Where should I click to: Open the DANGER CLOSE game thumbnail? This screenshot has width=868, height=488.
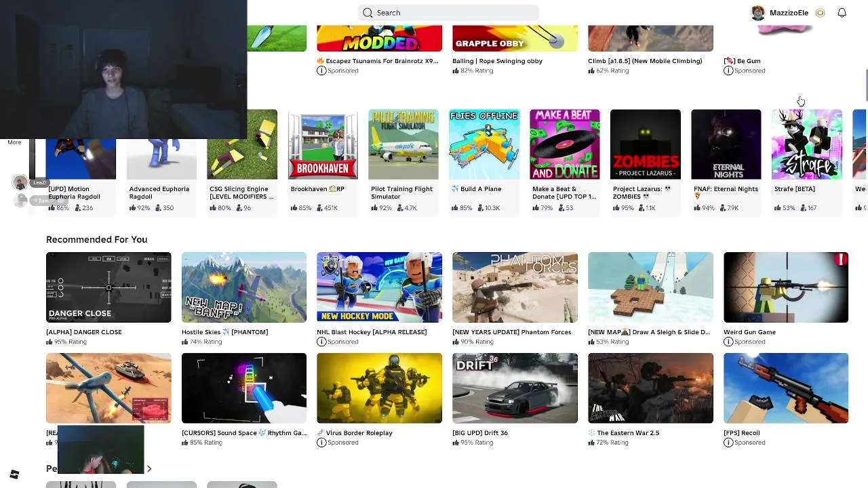[x=108, y=287]
